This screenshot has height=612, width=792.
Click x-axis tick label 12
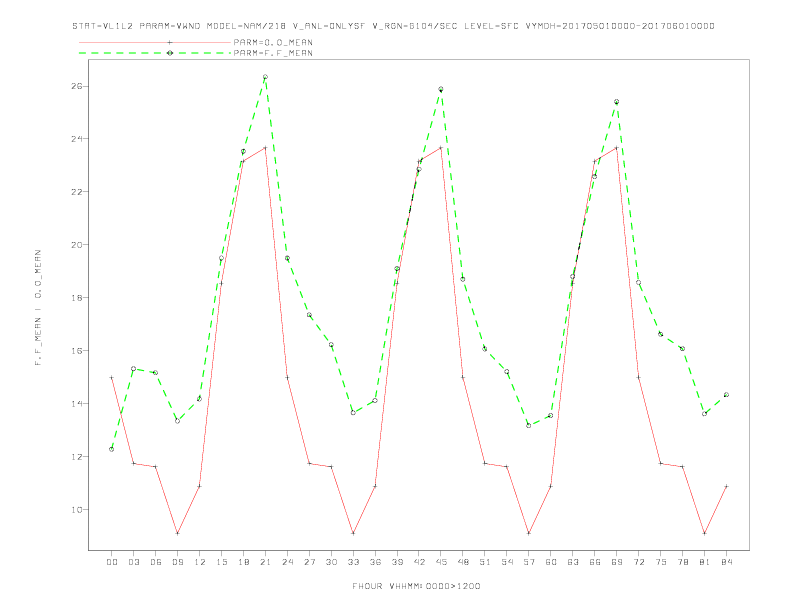tap(200, 562)
